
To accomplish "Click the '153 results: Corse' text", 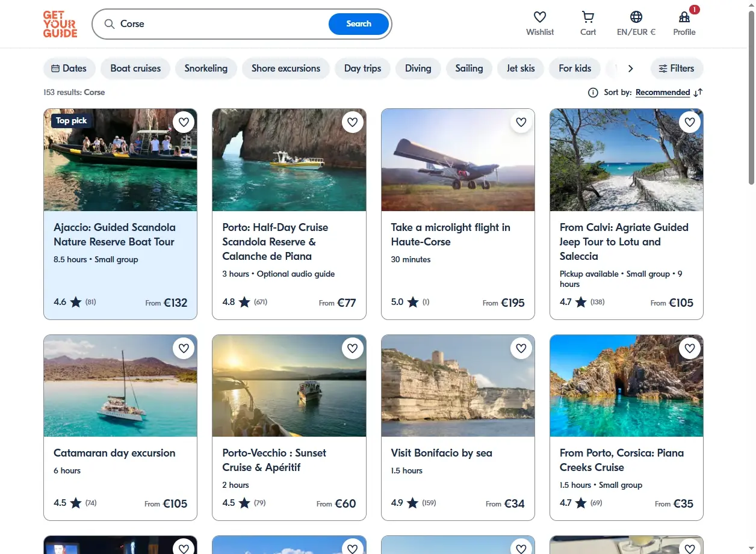I will tap(74, 92).
